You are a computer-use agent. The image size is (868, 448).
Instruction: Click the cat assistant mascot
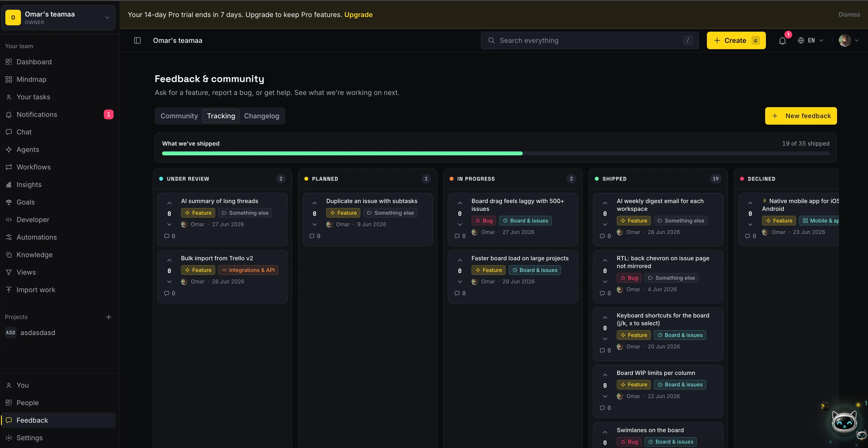[844, 422]
